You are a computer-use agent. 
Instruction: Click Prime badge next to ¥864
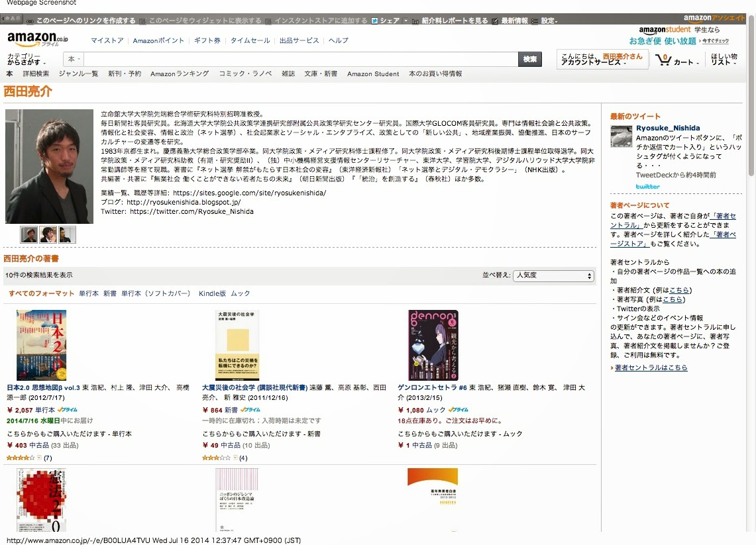click(x=250, y=410)
